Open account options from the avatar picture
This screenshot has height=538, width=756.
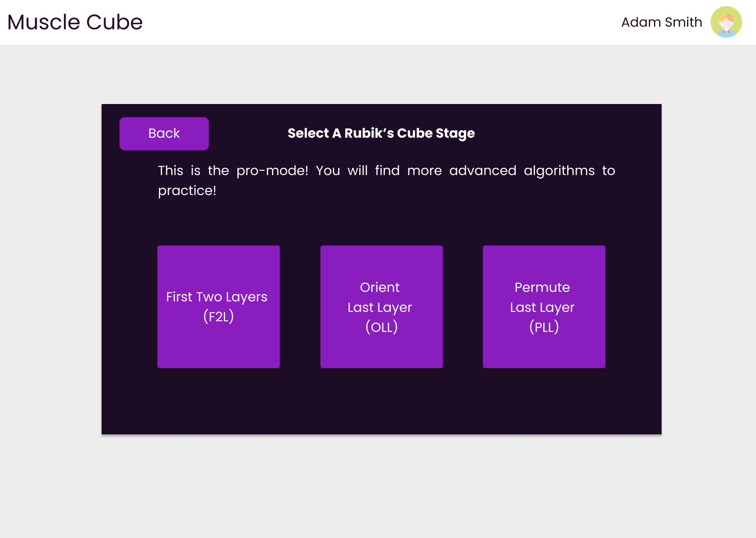tap(726, 22)
